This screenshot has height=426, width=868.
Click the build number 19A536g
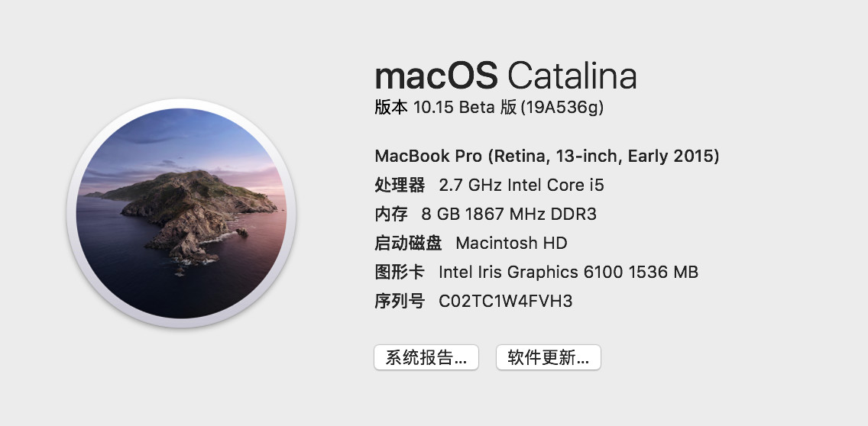coord(562,107)
